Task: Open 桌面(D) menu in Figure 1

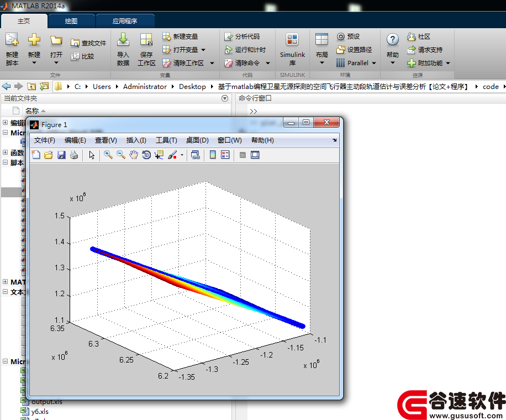Action: click(x=197, y=140)
